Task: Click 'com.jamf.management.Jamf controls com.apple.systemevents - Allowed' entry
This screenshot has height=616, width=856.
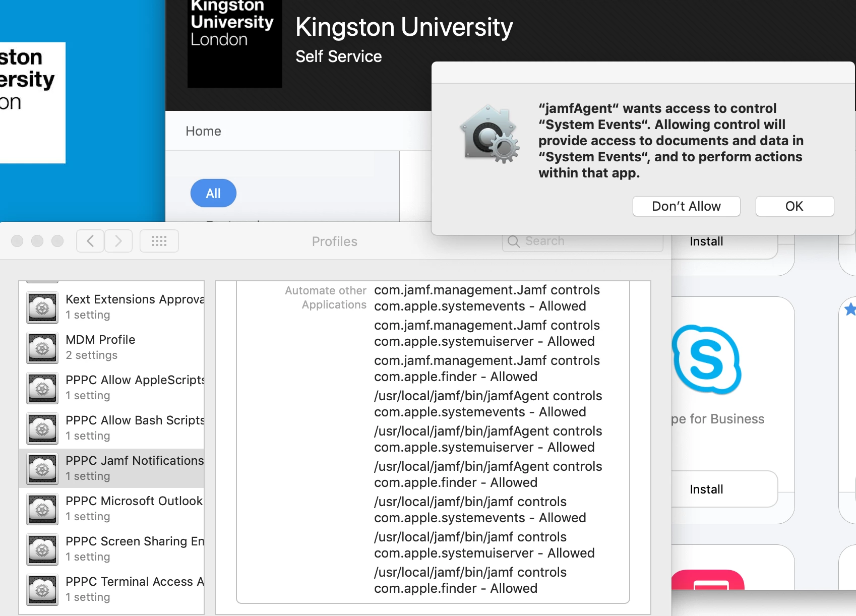Action: tap(487, 298)
